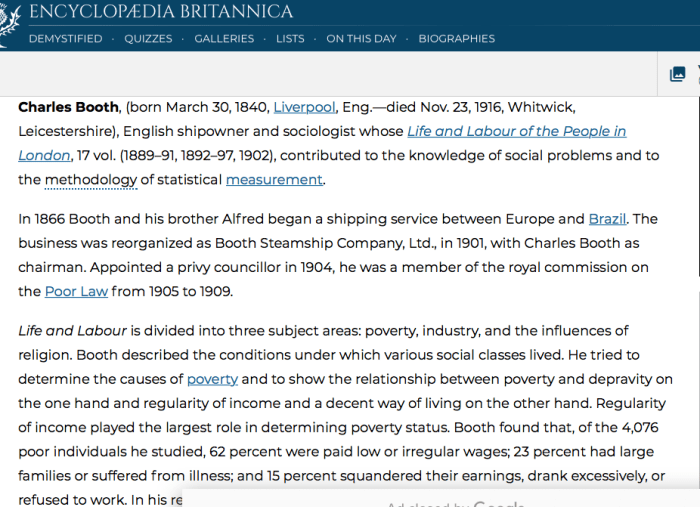Open the Galleries section
The width and height of the screenshot is (700, 507).
coord(224,39)
